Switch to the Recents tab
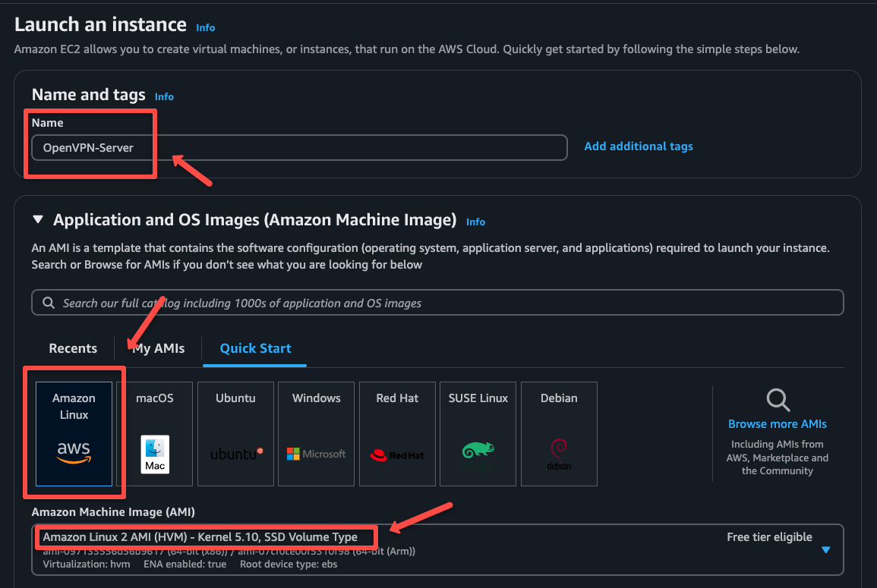The width and height of the screenshot is (877, 588). pyautogui.click(x=73, y=348)
